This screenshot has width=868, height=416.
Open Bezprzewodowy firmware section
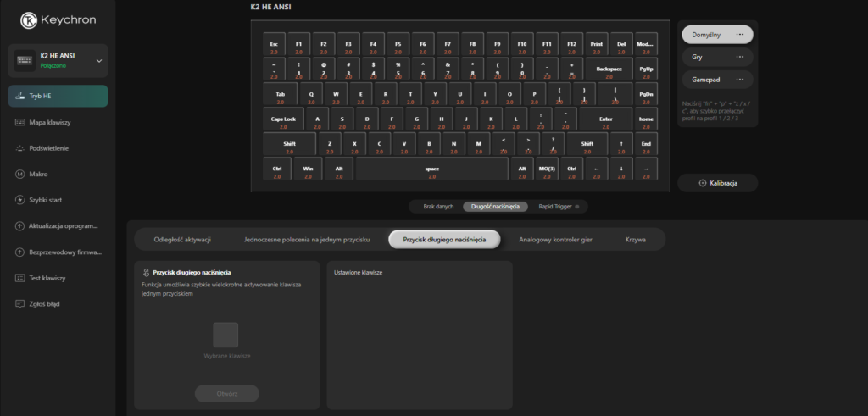[58, 252]
